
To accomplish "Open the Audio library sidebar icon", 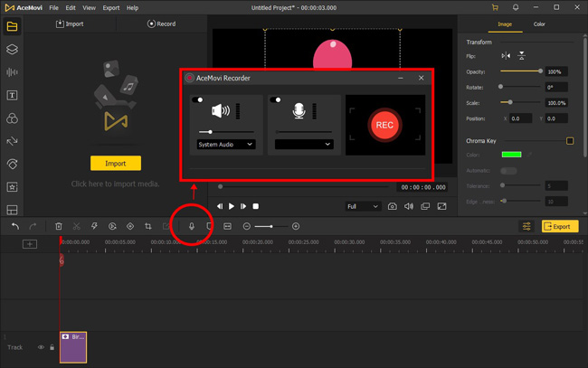I will click(x=12, y=72).
